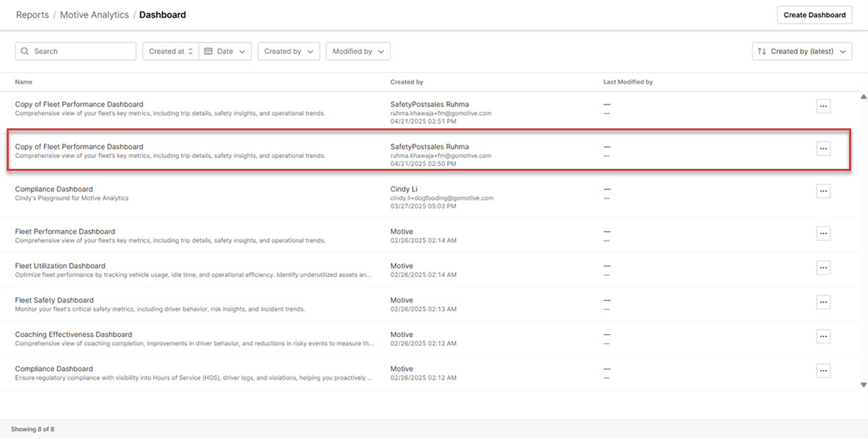
Task: Open more options for Copy of Fleet Performance Dashboard created 02:51 PM
Action: click(x=823, y=106)
